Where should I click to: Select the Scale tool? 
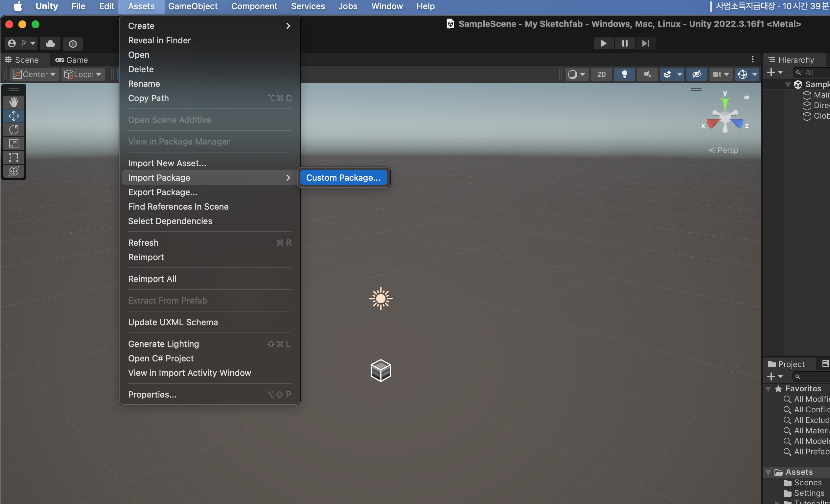(13, 144)
